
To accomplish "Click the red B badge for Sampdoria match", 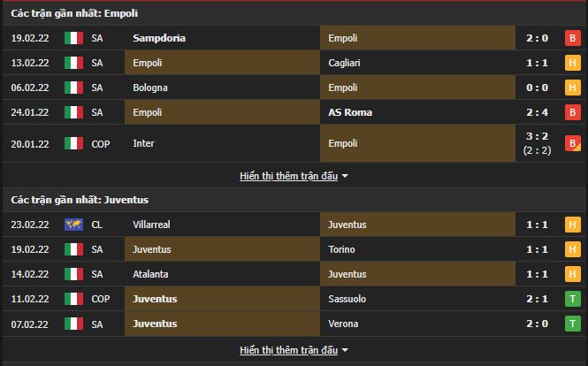I will (x=573, y=38).
